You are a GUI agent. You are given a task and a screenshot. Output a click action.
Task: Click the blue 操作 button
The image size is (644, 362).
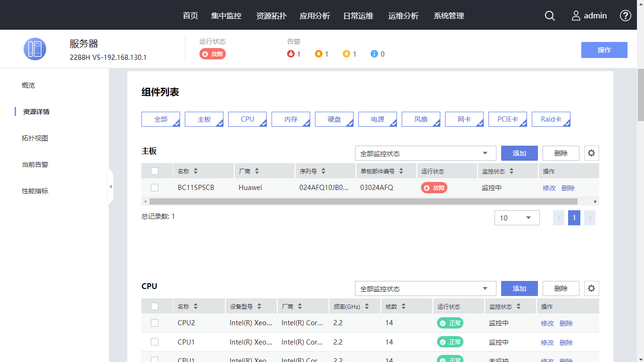604,50
